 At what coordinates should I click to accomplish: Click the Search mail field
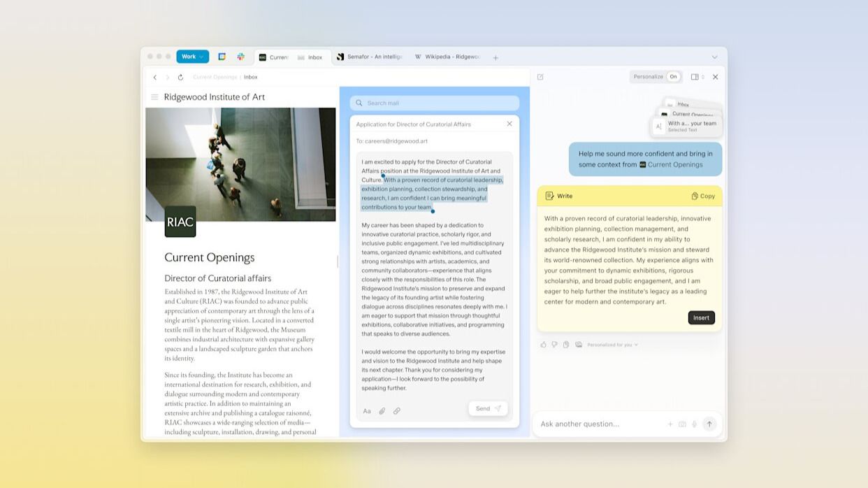coord(434,103)
